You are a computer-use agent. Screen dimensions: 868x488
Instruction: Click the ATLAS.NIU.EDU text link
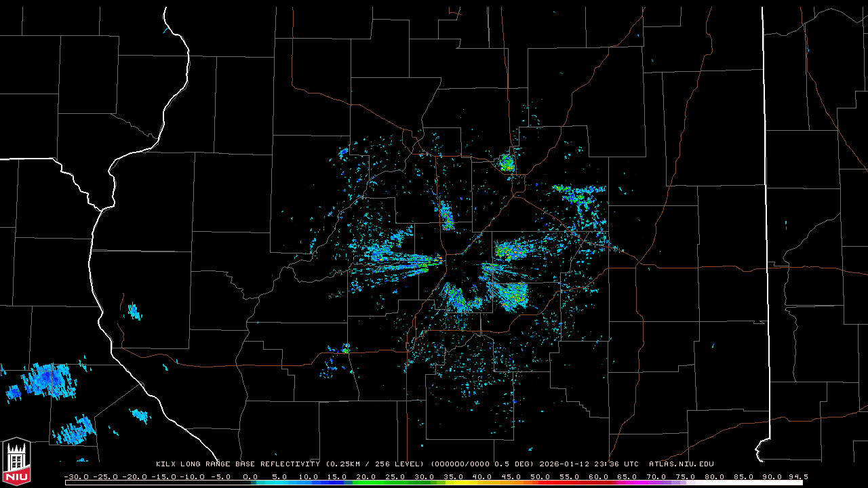tap(681, 464)
